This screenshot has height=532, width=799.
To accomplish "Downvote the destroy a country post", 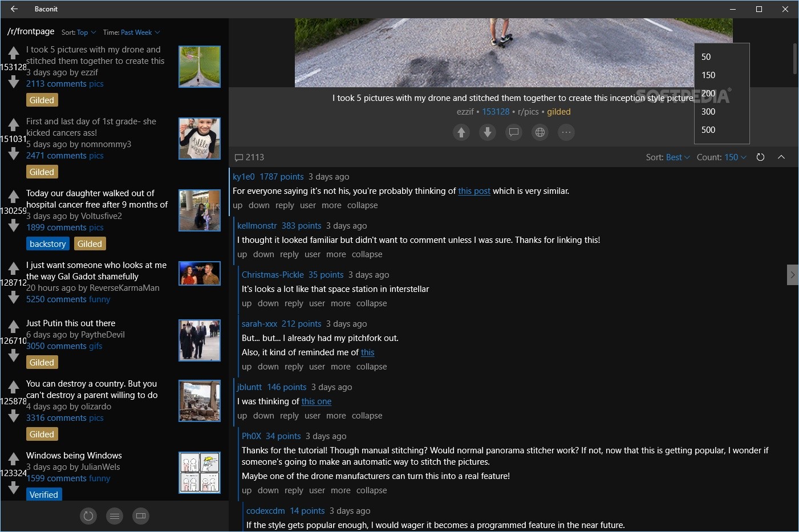I will [14, 416].
